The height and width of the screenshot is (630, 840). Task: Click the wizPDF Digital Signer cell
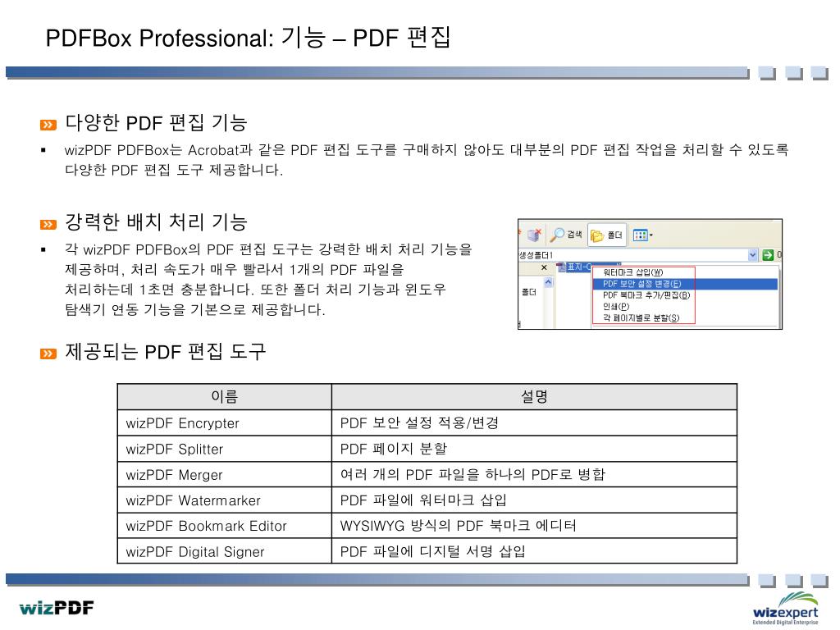[225, 551]
